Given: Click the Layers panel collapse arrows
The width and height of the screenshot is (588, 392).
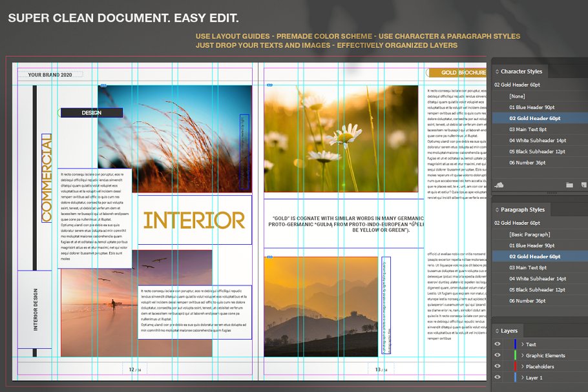Looking at the screenshot, I should pos(496,331).
